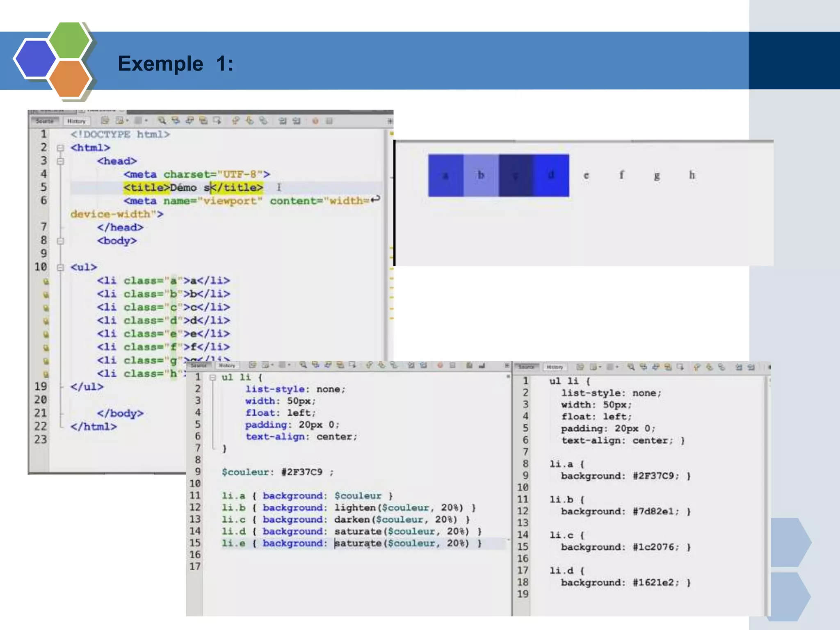Toggle History view in compiled CSS editor
Image resolution: width=840 pixels, height=630 pixels.
[x=555, y=367]
